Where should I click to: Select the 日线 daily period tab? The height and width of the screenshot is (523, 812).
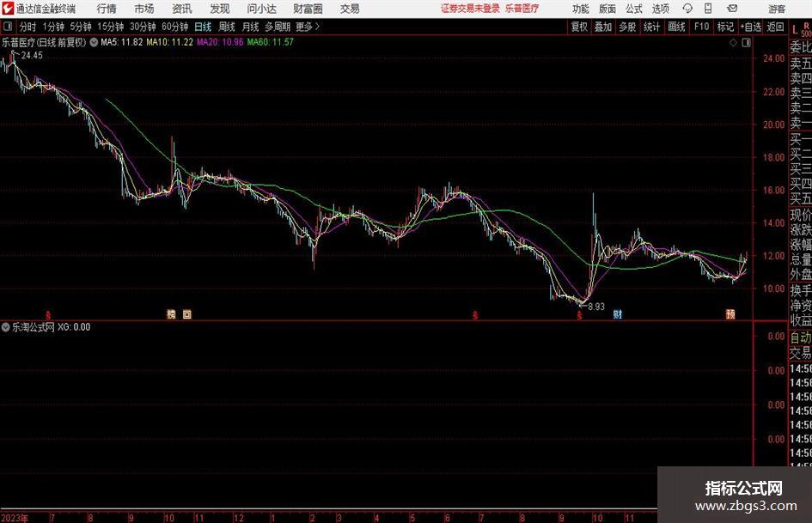pos(203,27)
